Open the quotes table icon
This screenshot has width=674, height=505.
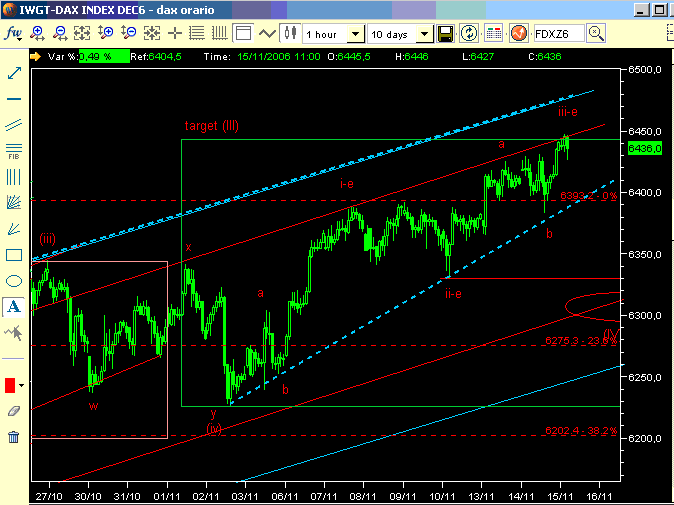point(493,33)
